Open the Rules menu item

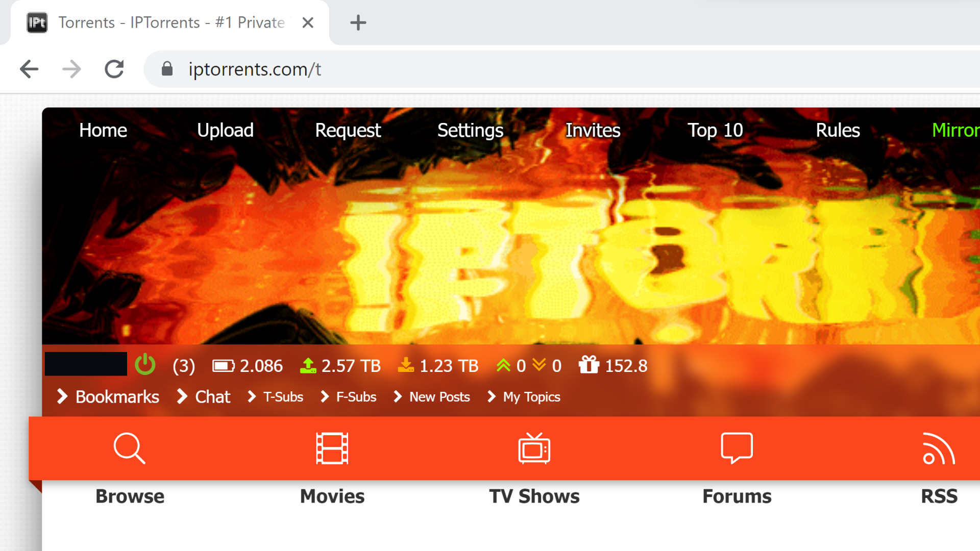click(838, 131)
